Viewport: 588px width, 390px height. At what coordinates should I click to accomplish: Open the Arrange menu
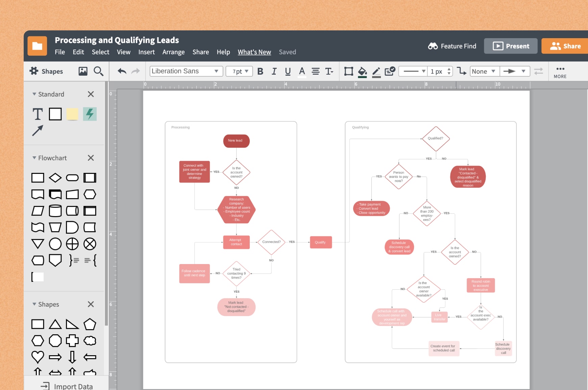(173, 52)
